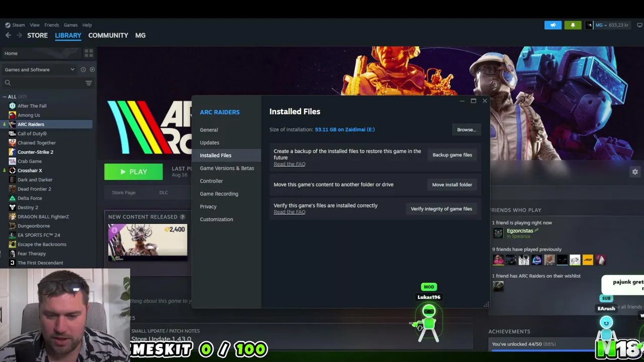Image resolution: width=644 pixels, height=362 pixels.
Task: Open Read the FAQ under backup text
Action: coord(289,164)
